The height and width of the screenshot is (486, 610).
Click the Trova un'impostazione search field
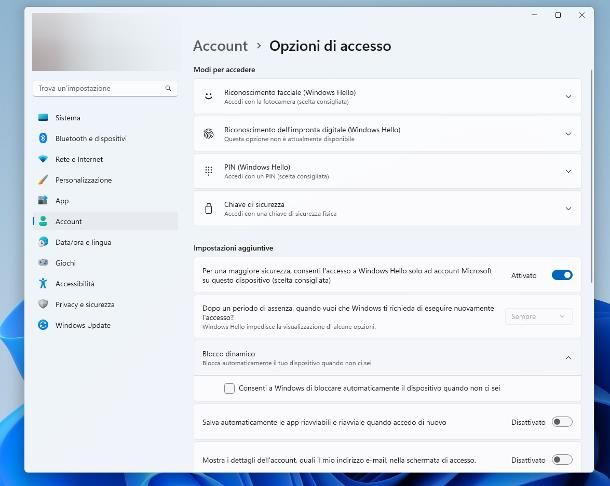(x=105, y=88)
